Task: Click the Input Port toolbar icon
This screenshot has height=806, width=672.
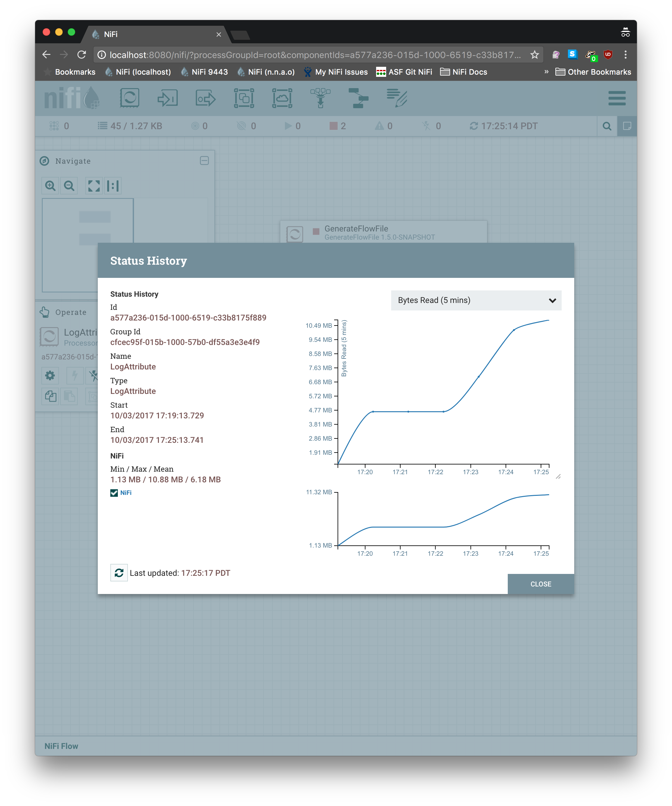Action: [x=168, y=98]
